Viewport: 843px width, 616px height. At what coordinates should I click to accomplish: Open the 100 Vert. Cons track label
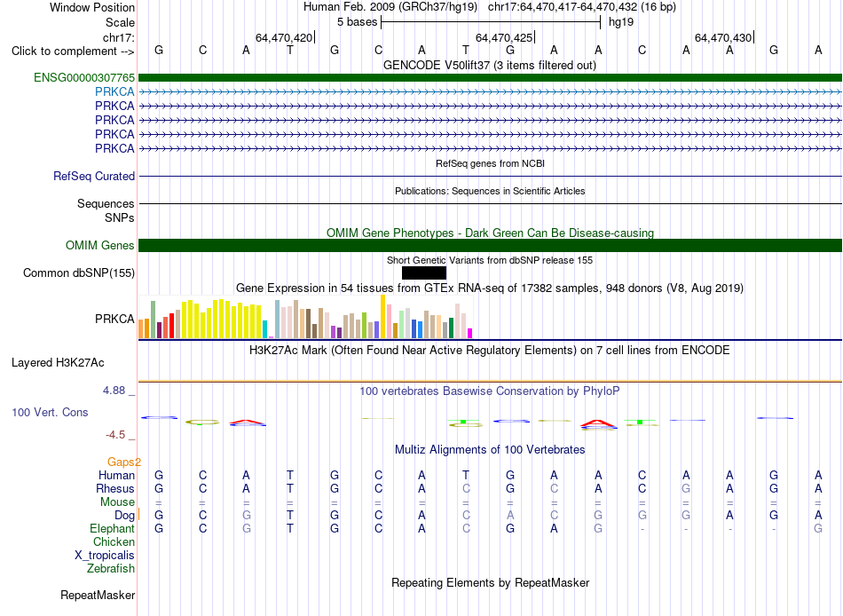(50, 412)
